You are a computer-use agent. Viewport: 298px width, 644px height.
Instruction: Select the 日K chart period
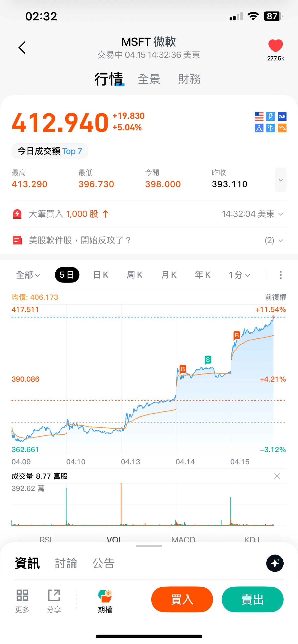click(x=101, y=275)
